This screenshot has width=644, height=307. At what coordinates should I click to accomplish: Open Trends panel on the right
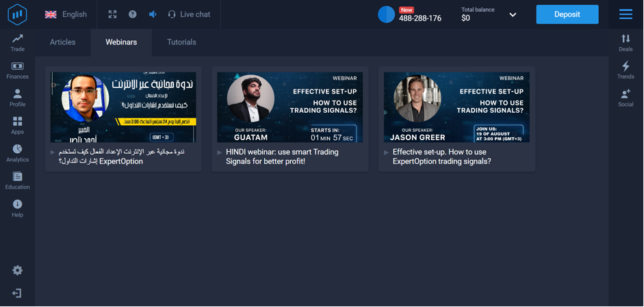tap(626, 70)
